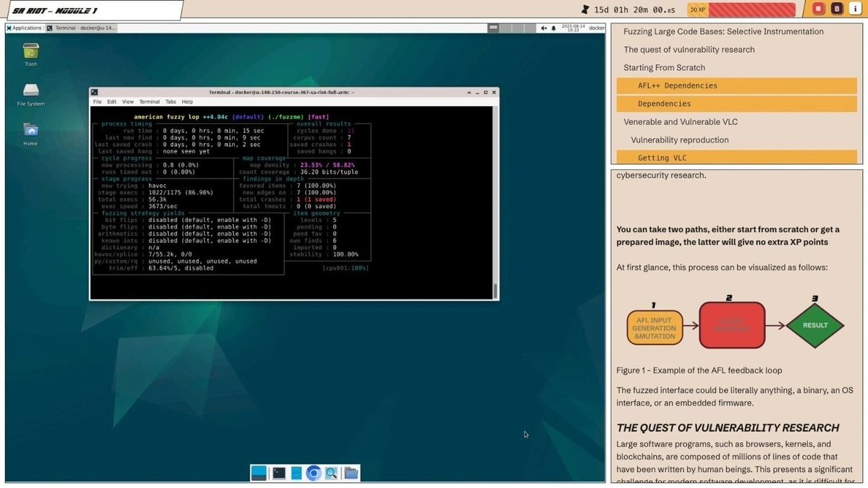Open the File Manager from the dock
The width and height of the screenshot is (868, 488).
click(296, 473)
